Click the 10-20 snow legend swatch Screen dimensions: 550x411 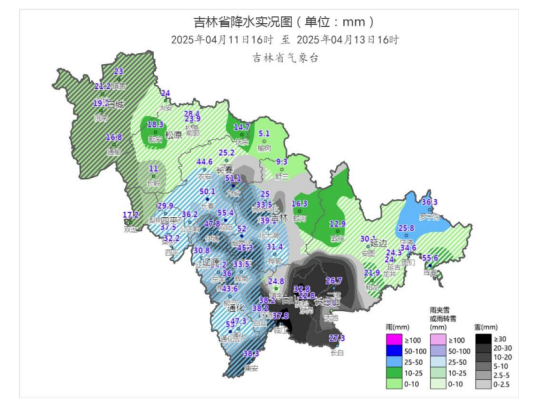pos(483,357)
